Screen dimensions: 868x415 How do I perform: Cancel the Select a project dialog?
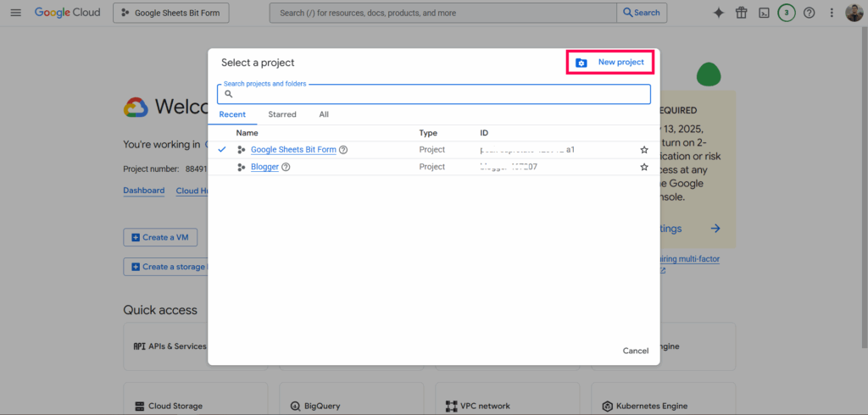pyautogui.click(x=636, y=351)
